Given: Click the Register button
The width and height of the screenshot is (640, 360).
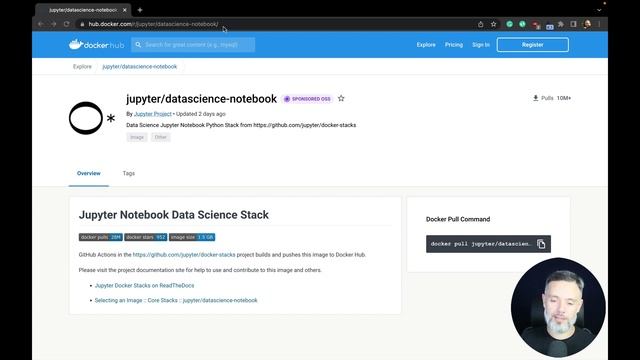Looking at the screenshot, I should (533, 44).
